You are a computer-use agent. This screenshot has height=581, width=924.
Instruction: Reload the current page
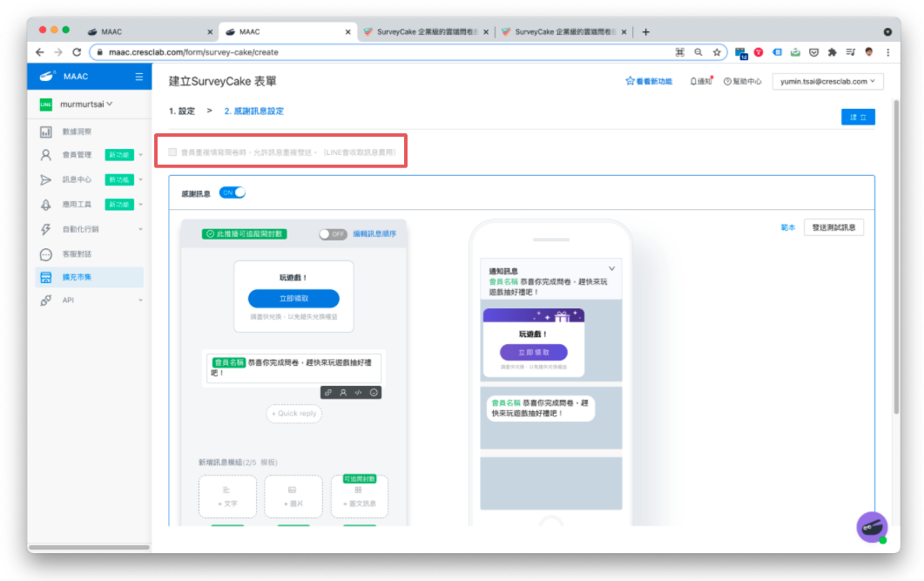pyautogui.click(x=77, y=52)
